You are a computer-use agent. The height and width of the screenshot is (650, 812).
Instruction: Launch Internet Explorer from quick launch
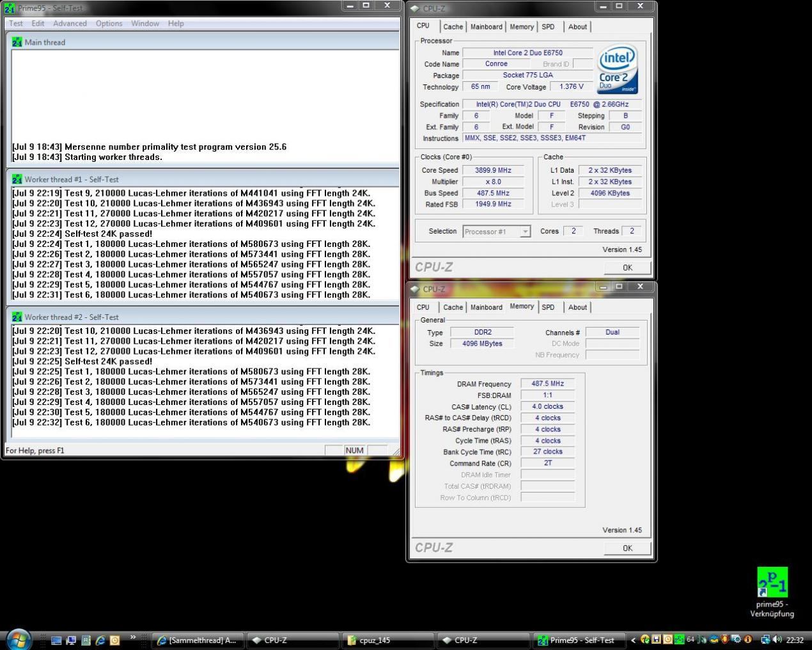pos(101,640)
